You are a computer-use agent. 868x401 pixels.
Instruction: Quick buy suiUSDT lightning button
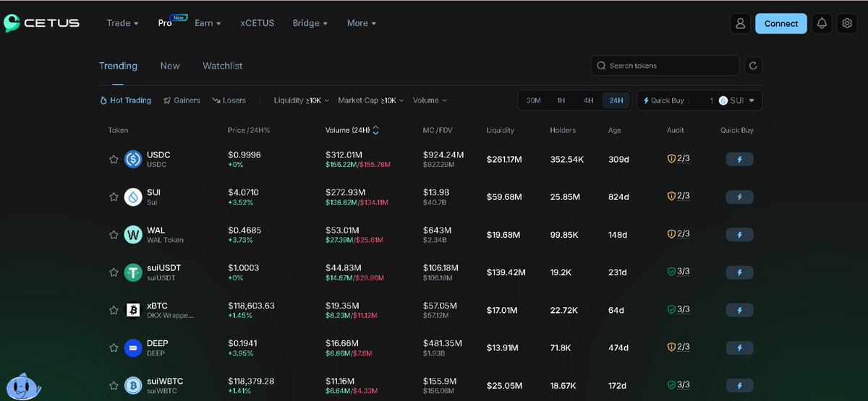point(739,272)
